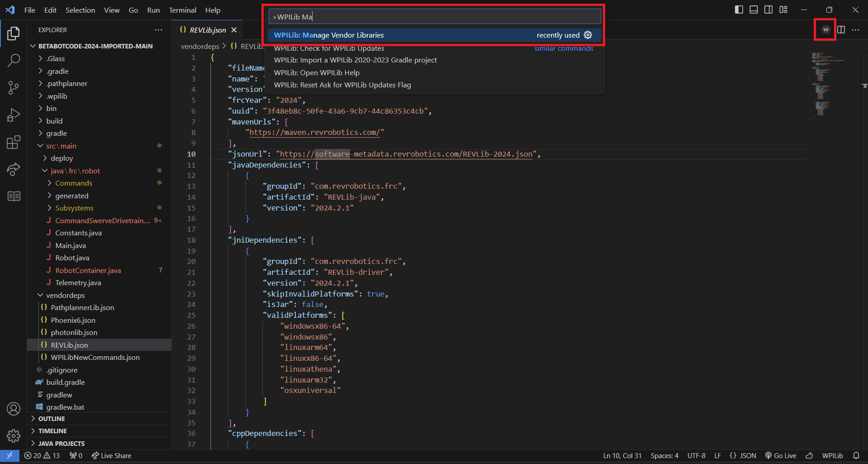
Task: Choose WPILib: Import a WPILib 2020-2023 Gradle project
Action: coord(434,60)
